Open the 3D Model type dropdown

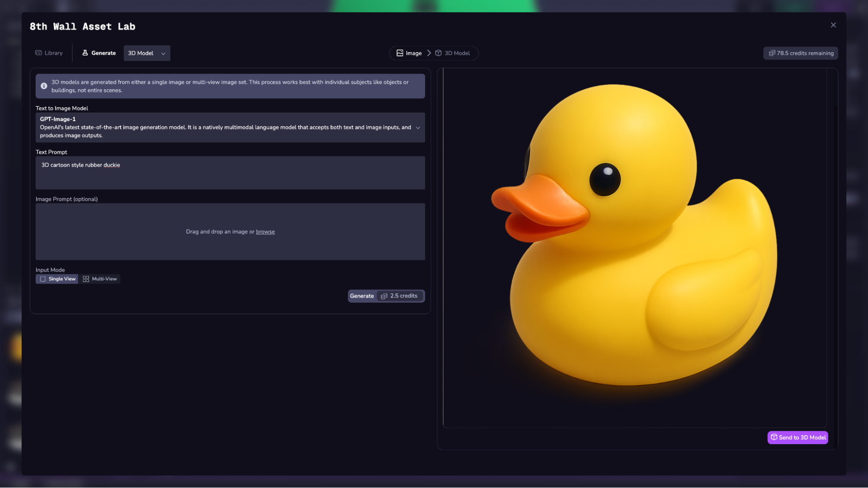(x=147, y=53)
